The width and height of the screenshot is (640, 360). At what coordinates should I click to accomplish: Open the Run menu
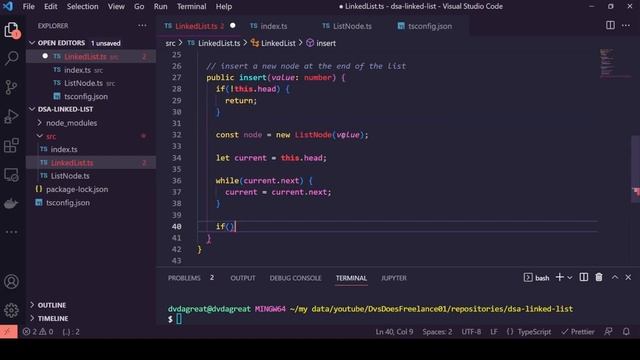(x=160, y=7)
